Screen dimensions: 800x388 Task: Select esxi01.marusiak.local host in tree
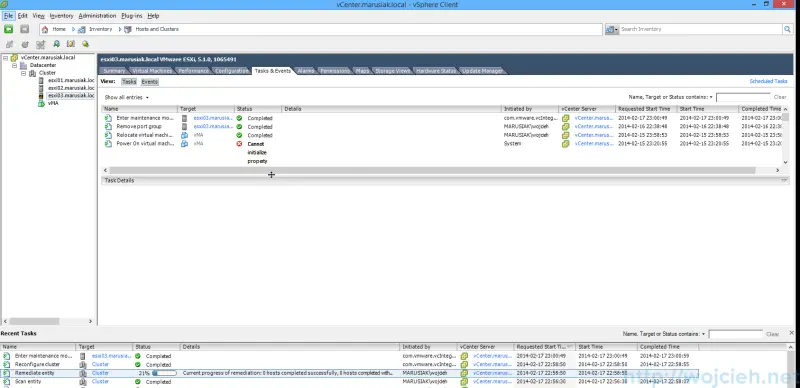pos(71,81)
